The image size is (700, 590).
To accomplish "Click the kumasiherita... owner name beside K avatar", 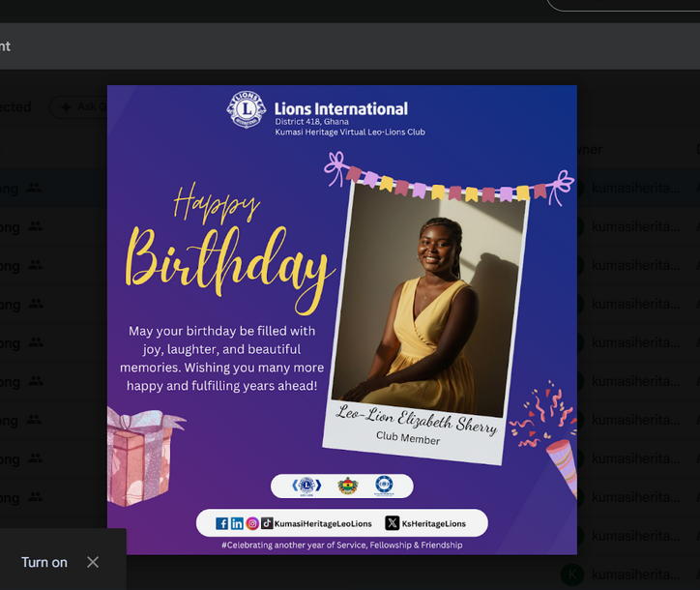I will 636,575.
